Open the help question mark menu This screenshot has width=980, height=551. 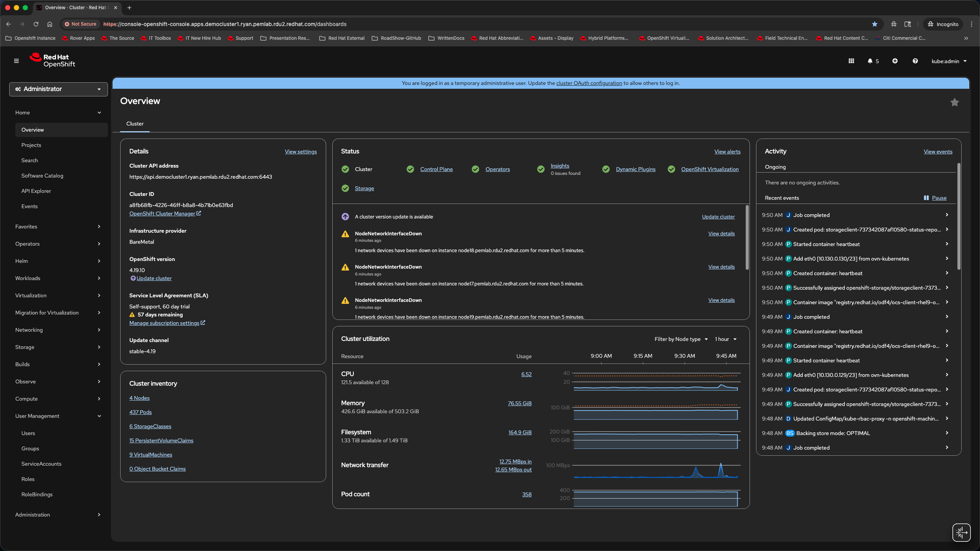point(915,61)
